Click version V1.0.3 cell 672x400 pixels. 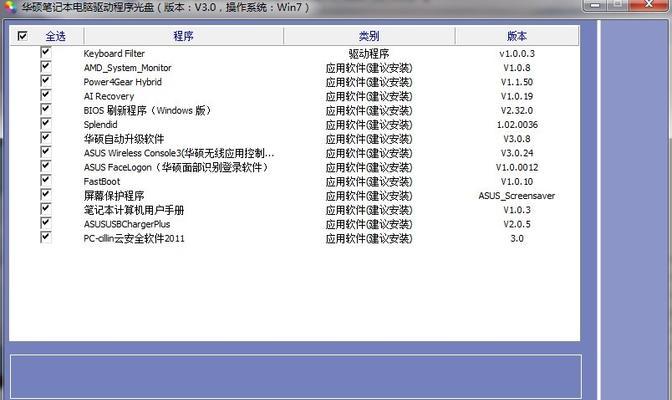pos(517,210)
